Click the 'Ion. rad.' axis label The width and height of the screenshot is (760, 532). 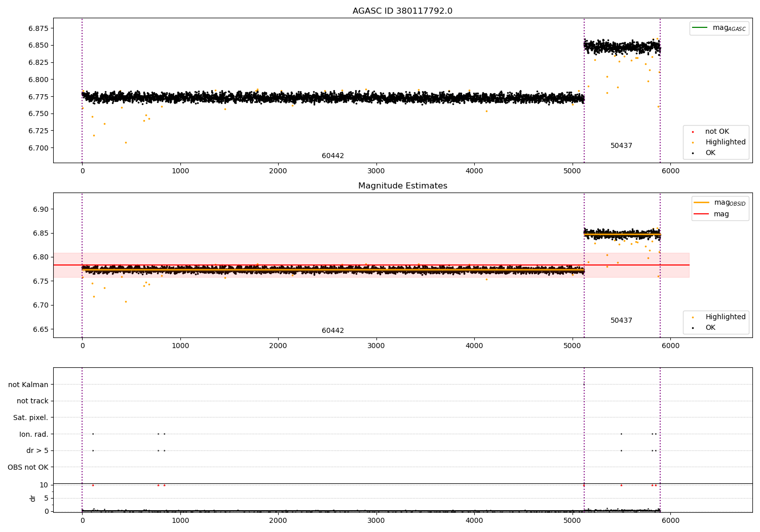(34, 434)
